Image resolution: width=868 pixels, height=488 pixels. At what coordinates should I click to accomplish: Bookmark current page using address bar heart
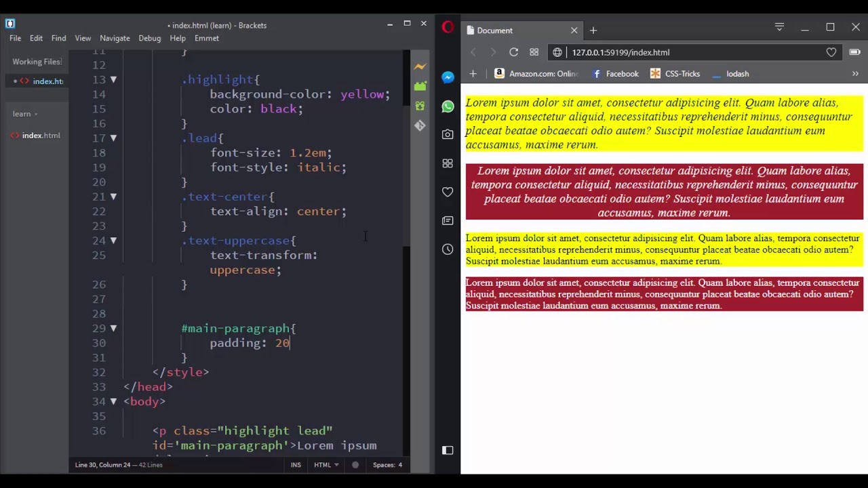pos(831,52)
